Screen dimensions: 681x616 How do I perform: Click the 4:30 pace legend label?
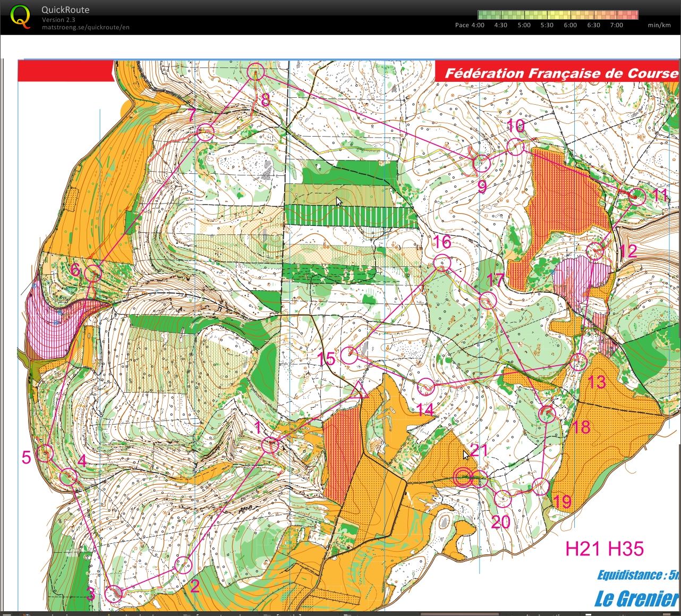click(x=500, y=25)
